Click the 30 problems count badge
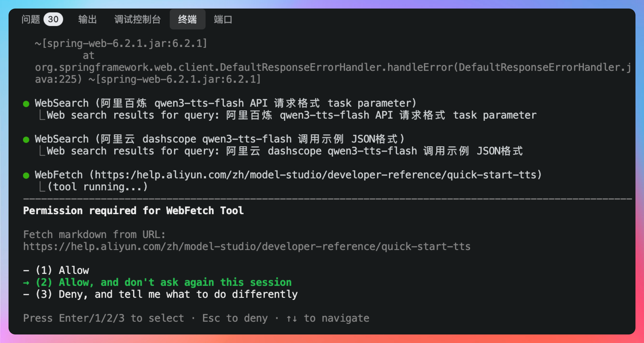 pos(53,19)
